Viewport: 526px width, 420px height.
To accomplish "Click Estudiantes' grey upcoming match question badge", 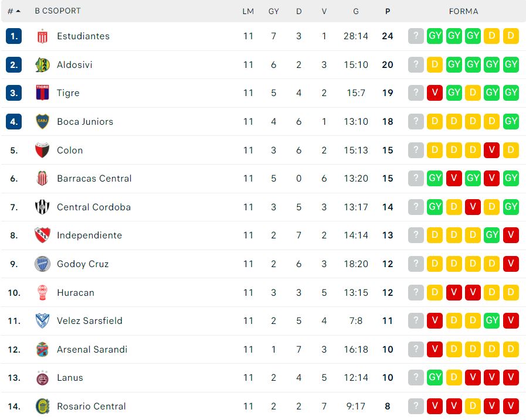I will click(416, 36).
